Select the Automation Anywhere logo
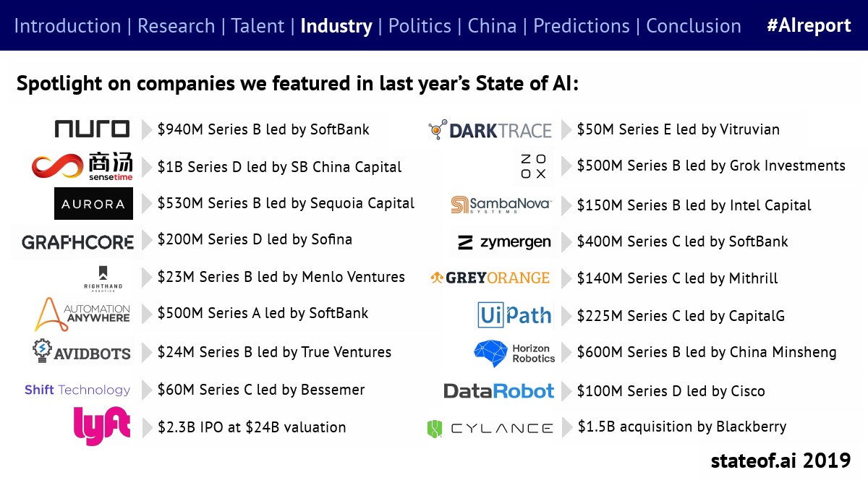 (83, 314)
